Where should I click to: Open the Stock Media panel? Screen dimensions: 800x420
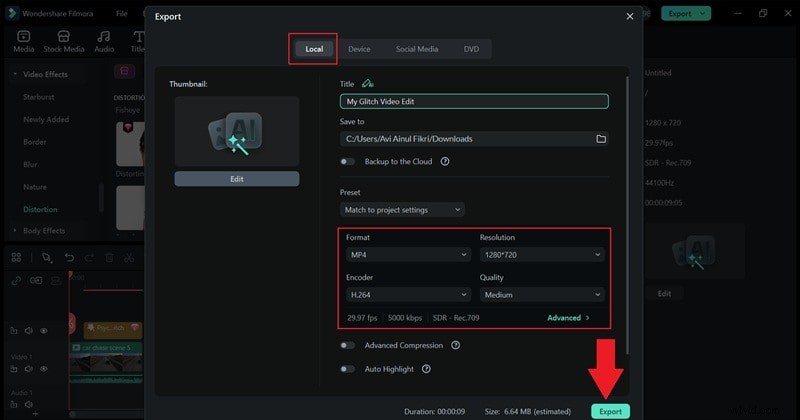click(64, 40)
